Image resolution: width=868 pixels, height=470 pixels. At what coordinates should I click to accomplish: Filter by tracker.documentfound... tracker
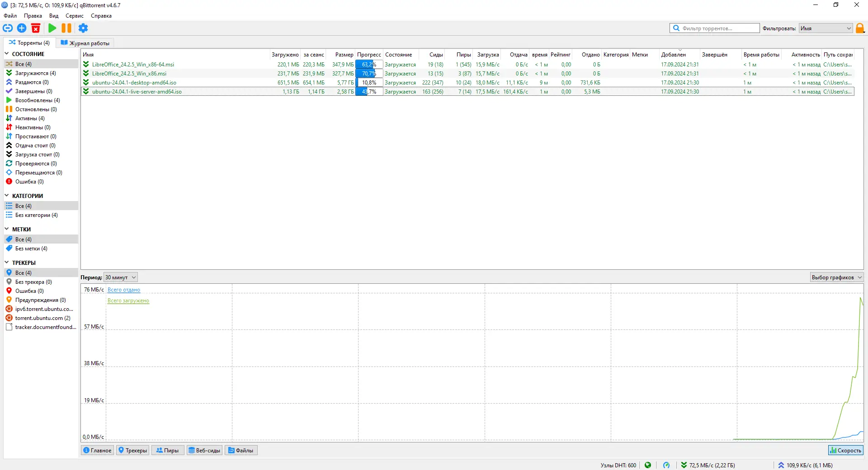[41, 327]
